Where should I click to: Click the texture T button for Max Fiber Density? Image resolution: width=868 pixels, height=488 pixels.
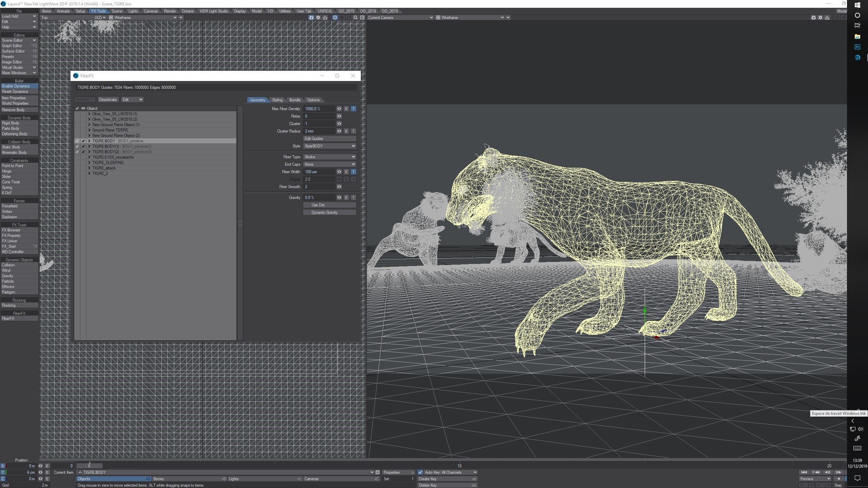[353, 109]
